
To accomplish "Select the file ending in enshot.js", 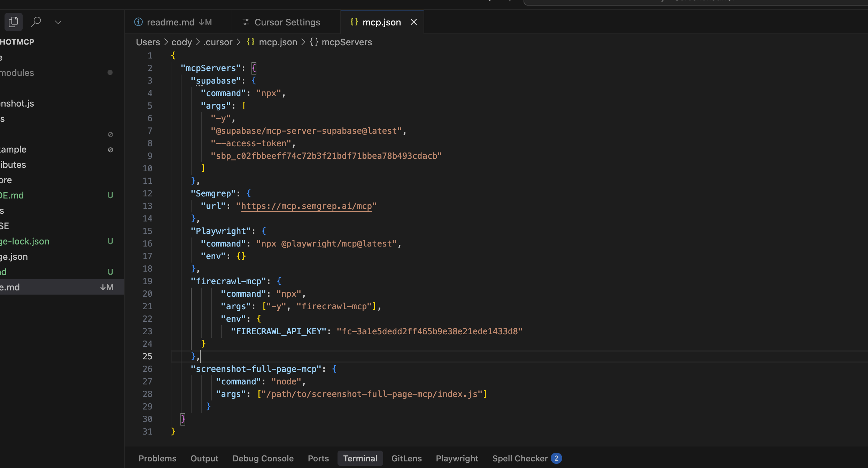I will click(x=62, y=103).
